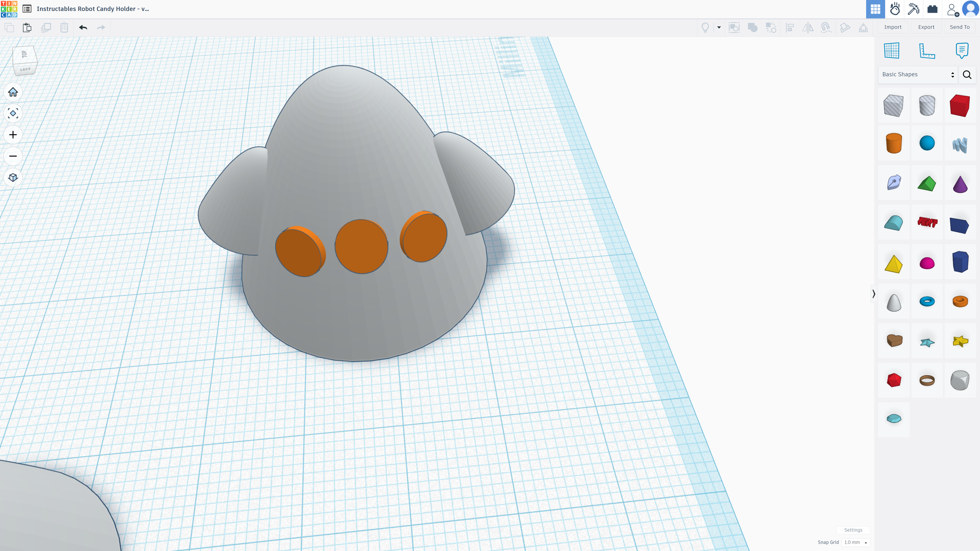The height and width of the screenshot is (551, 980).
Task: Collapse the shapes panel chevron
Action: click(x=873, y=294)
